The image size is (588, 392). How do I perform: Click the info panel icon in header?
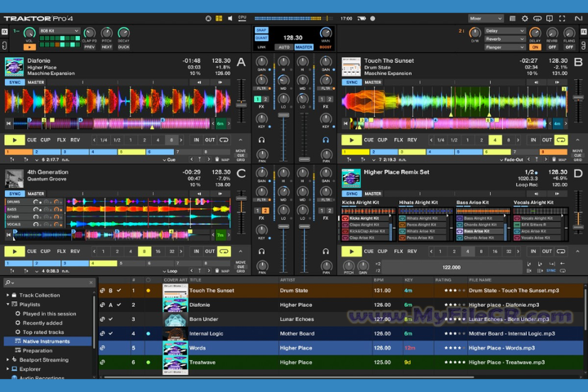tap(550, 19)
